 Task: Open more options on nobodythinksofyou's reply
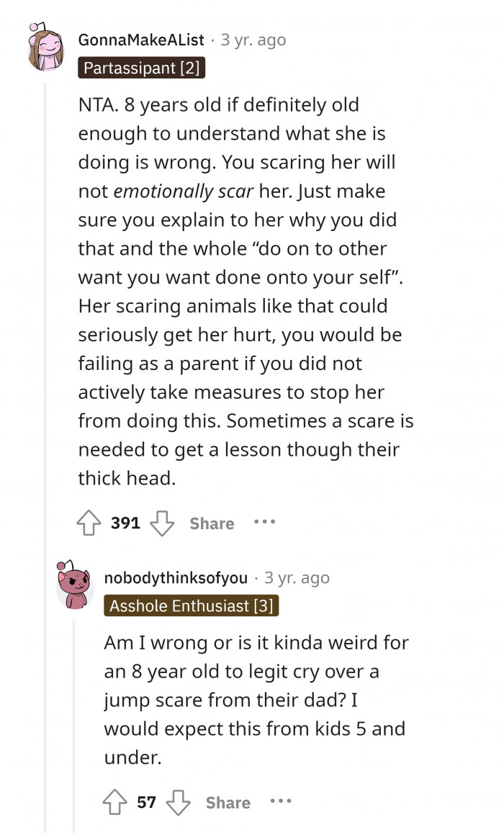[280, 801]
